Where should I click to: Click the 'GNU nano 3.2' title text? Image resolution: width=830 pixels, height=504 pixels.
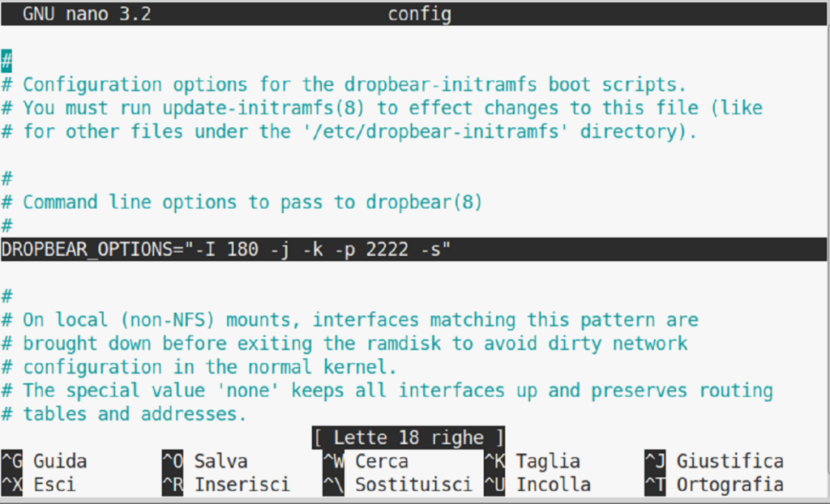point(87,15)
